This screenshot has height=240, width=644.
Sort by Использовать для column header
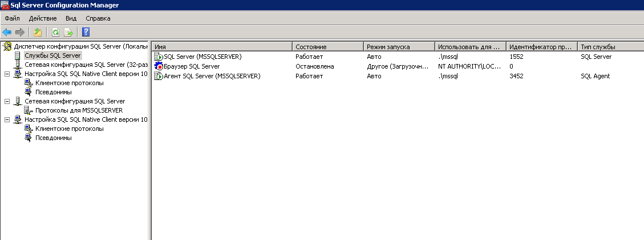[470, 46]
